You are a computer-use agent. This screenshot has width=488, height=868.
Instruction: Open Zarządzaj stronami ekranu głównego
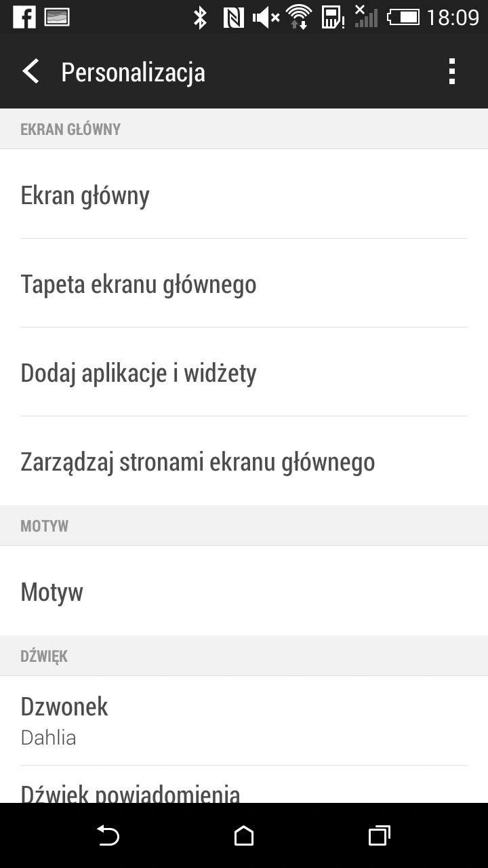[x=244, y=461]
